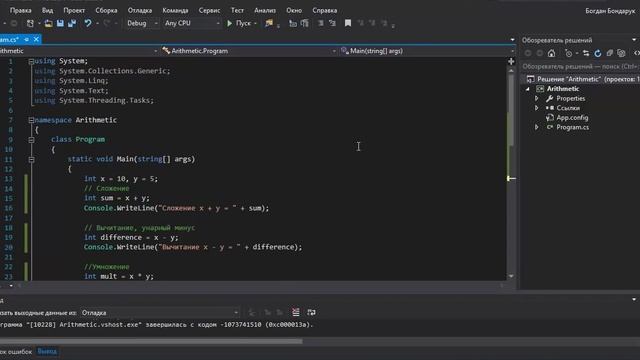Collapse the Arithmetic project node arrow
This screenshot has width=640, height=360.
coord(528,89)
